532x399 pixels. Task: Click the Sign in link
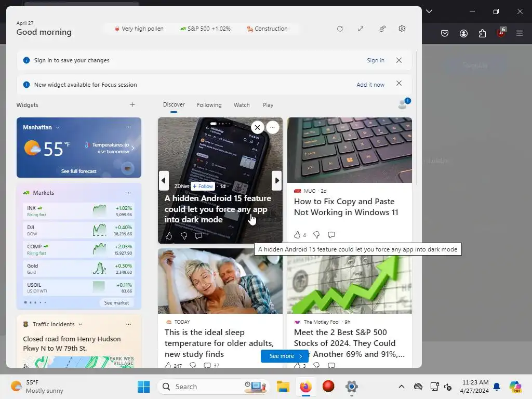pos(375,60)
